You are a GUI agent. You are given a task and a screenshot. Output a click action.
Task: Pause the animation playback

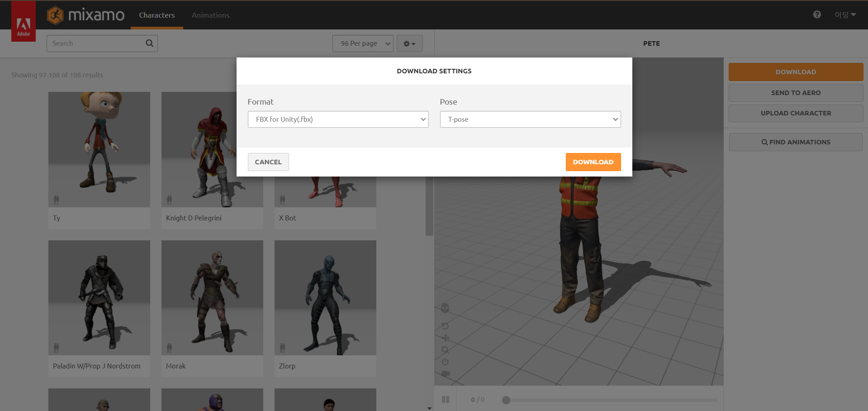point(446,400)
